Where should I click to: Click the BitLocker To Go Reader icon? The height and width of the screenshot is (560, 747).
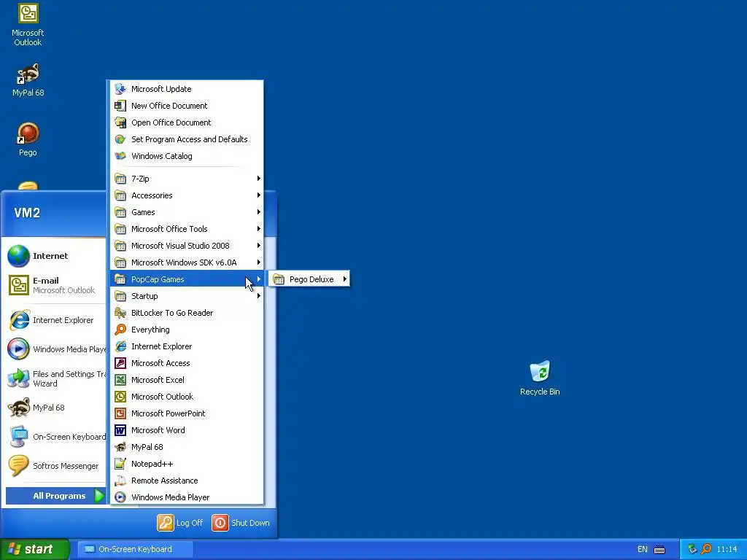click(120, 313)
